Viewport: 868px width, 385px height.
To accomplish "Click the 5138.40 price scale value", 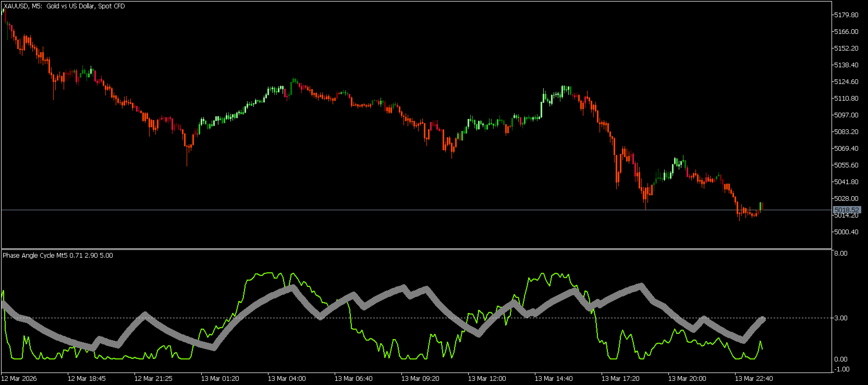I will tap(846, 65).
